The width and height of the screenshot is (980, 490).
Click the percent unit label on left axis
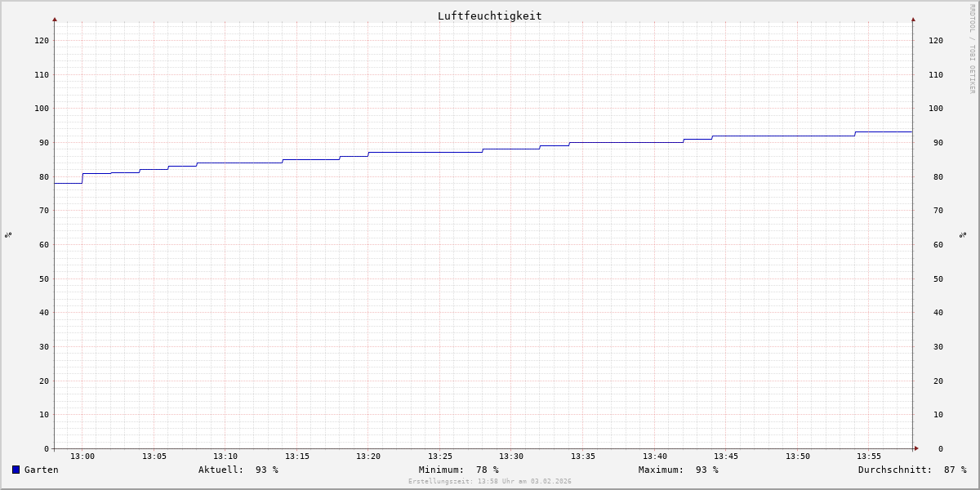[x=8, y=235]
